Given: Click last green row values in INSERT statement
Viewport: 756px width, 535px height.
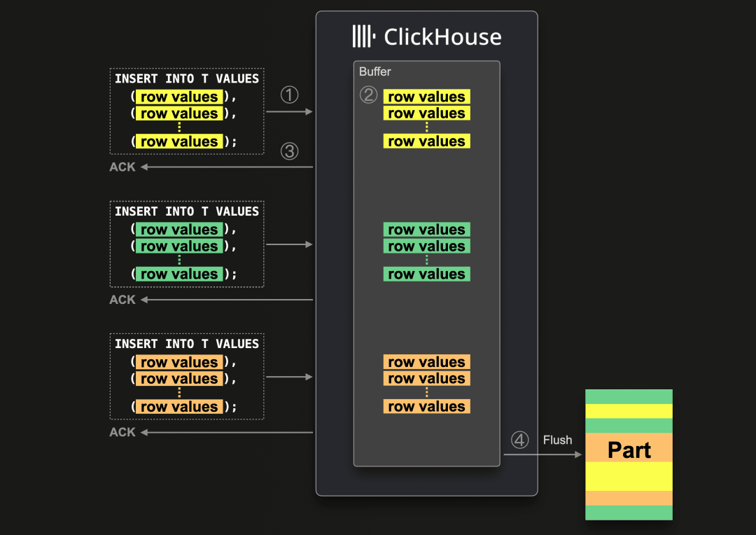Looking at the screenshot, I should coord(179,274).
